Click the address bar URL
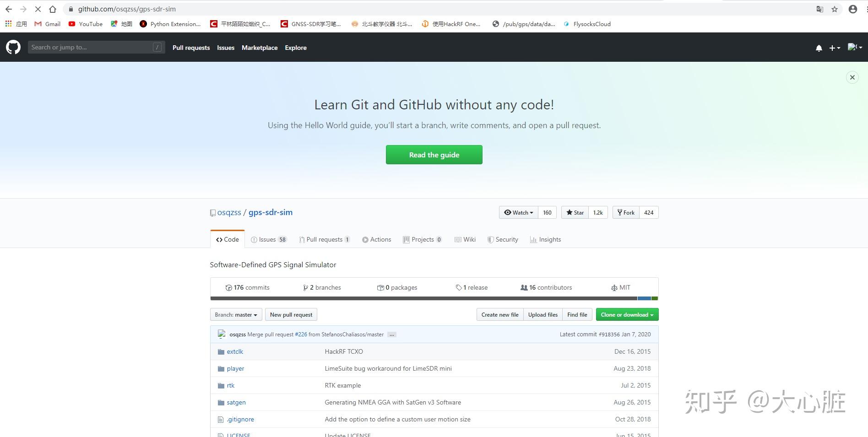 127,9
